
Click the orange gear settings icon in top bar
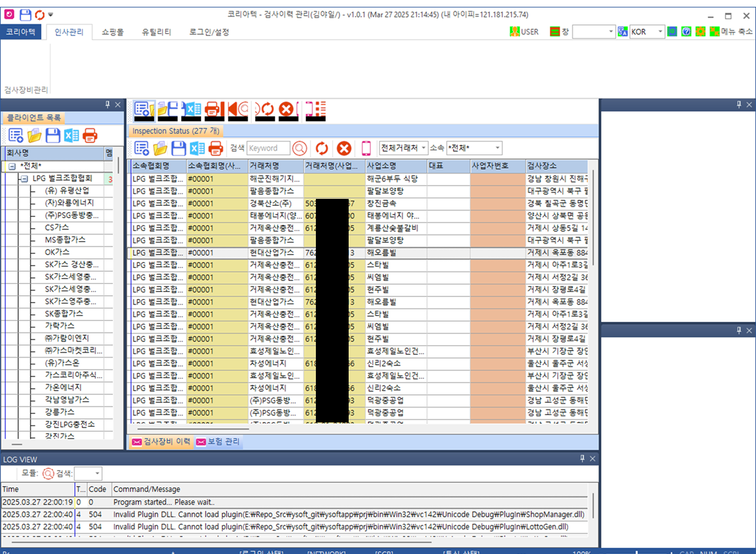[700, 31]
